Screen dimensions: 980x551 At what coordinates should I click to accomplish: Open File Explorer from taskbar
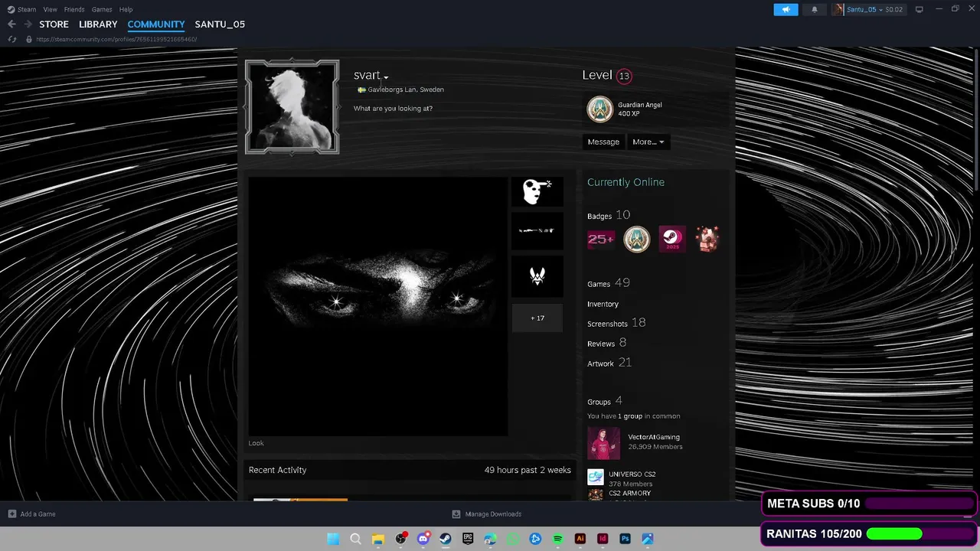tap(377, 539)
